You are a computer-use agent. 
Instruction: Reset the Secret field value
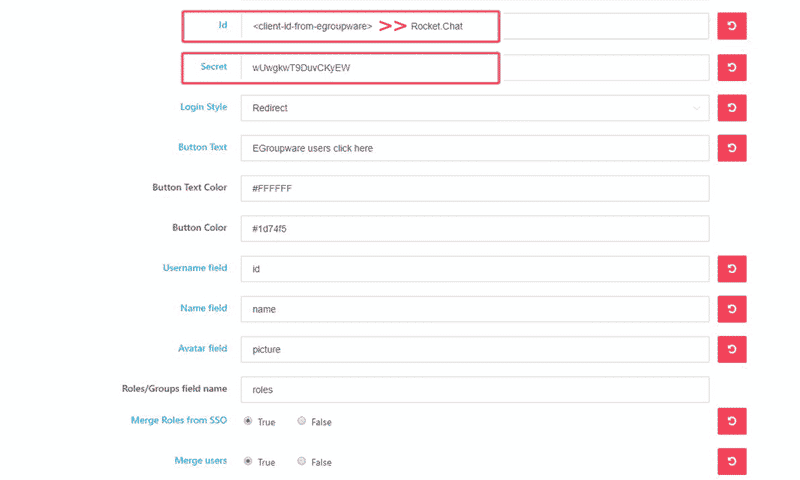coord(732,67)
